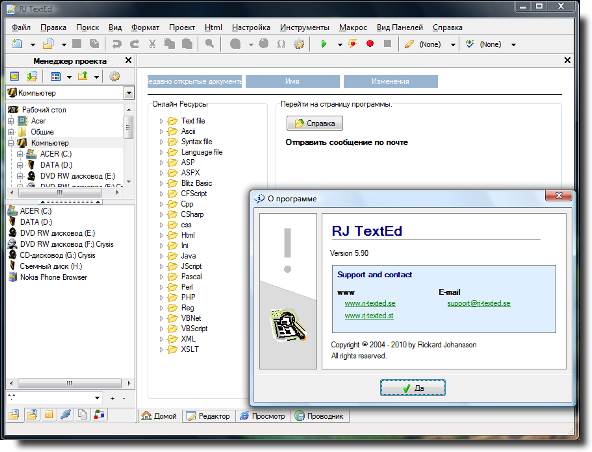Click the Save toolbar icon
The width and height of the screenshot is (592, 452).
[x=77, y=44]
